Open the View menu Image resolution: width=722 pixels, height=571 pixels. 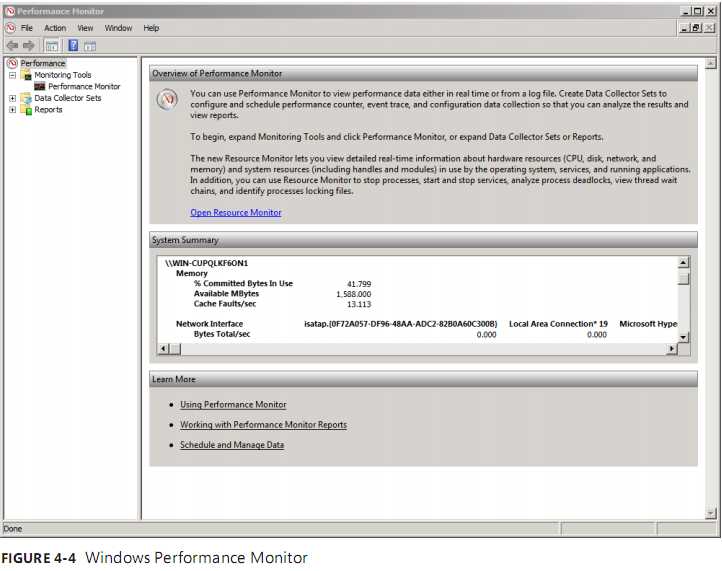tap(85, 28)
